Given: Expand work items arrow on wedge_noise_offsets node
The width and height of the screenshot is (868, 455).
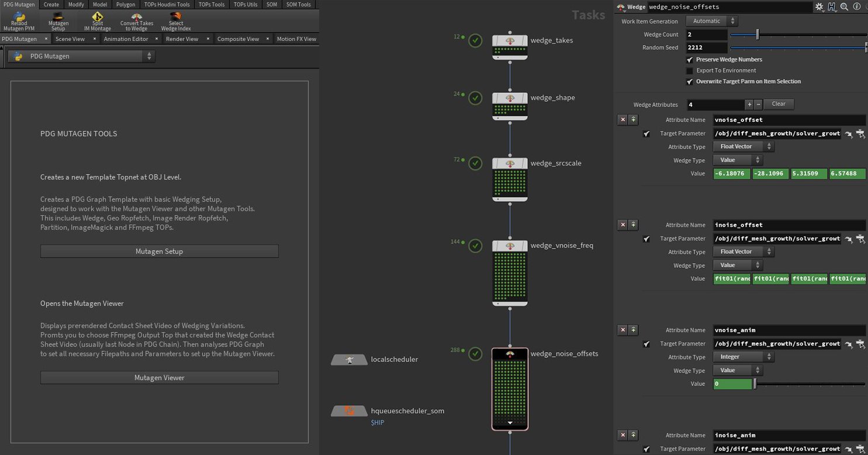Looking at the screenshot, I should 510,423.
